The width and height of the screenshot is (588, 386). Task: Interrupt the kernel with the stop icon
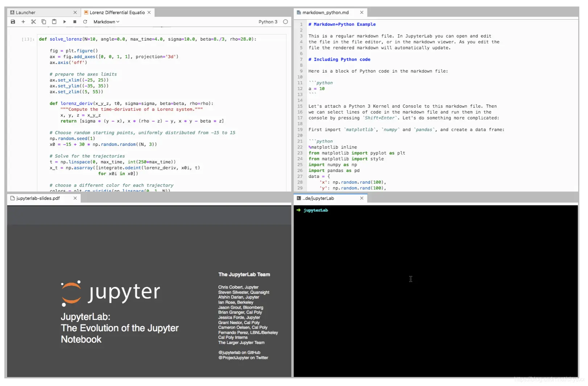pyautogui.click(x=75, y=22)
